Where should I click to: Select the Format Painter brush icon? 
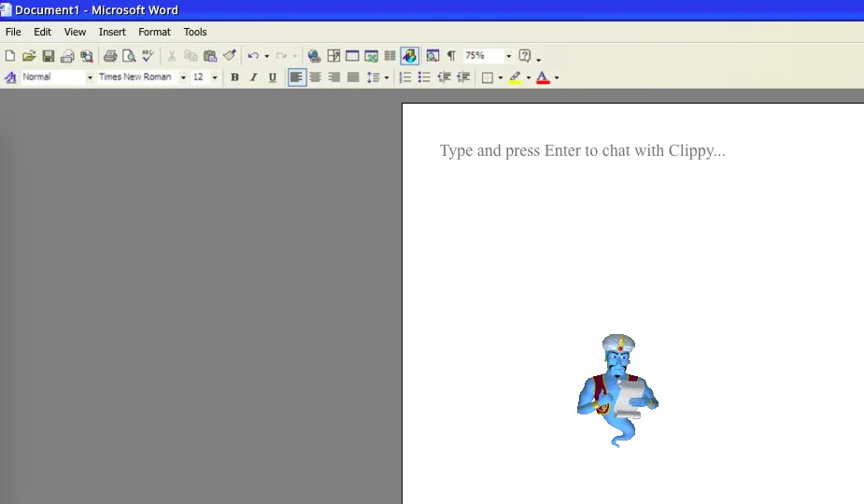[229, 56]
